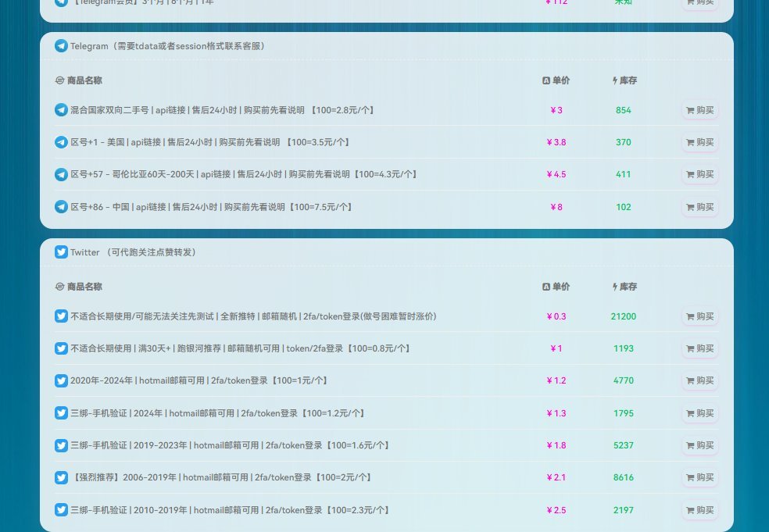The width and height of the screenshot is (769, 532).
Task: Click stock value 1795
Action: [624, 413]
